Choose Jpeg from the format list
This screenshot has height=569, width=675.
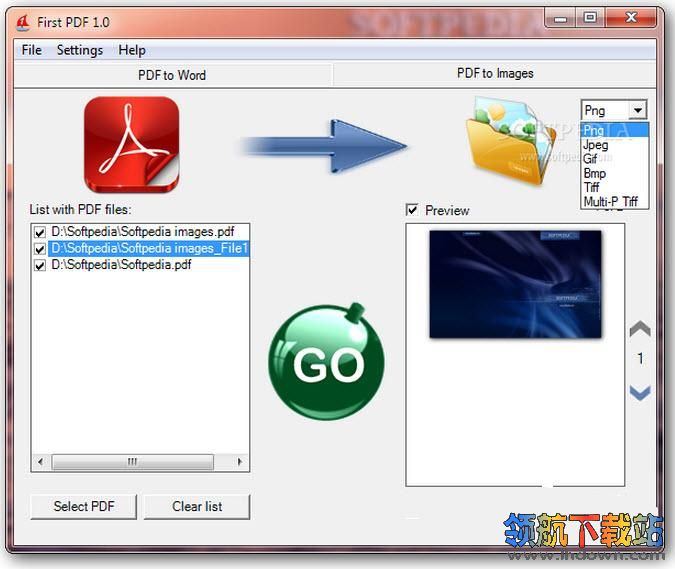pyautogui.click(x=614, y=145)
